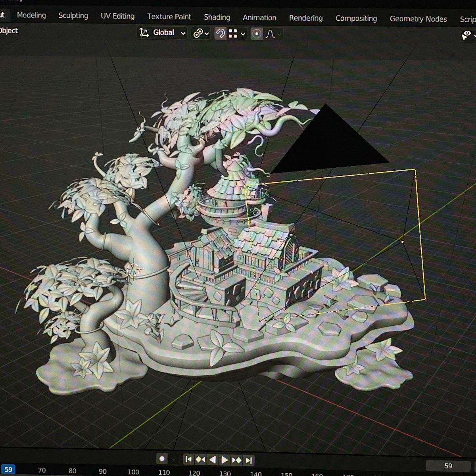Jump to the timeline end frame
This screenshot has width=476, height=476.
pyautogui.click(x=249, y=460)
